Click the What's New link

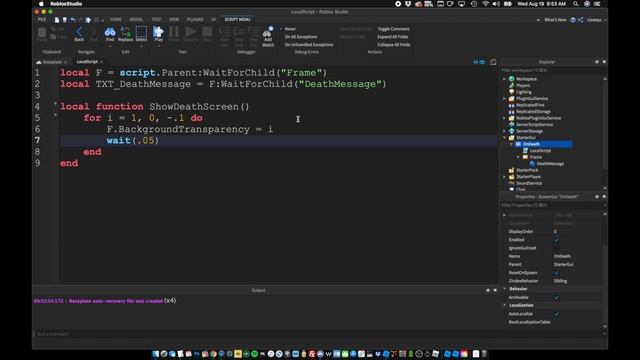pos(555,20)
